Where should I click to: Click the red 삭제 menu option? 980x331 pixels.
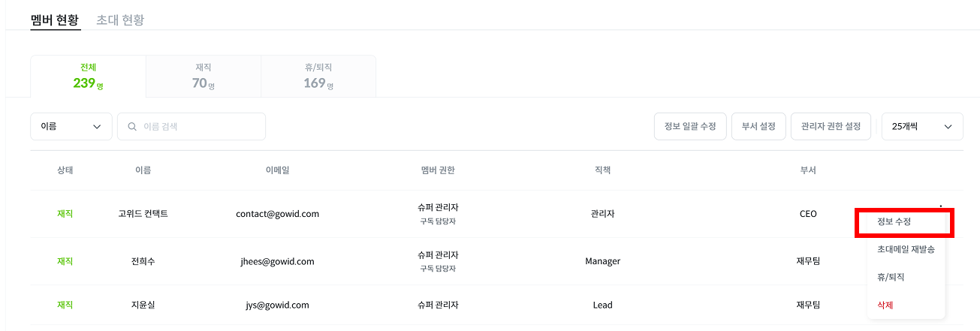[x=885, y=305]
